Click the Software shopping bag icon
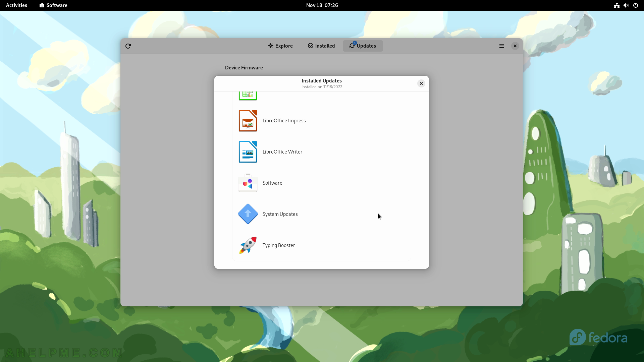The height and width of the screenshot is (362, 644). point(248,183)
